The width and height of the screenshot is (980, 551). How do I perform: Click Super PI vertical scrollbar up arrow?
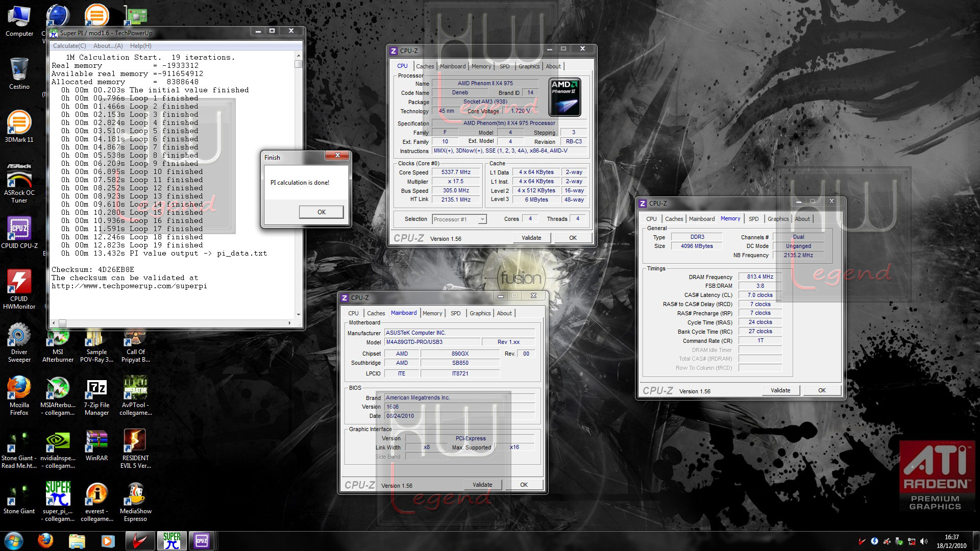coord(299,56)
